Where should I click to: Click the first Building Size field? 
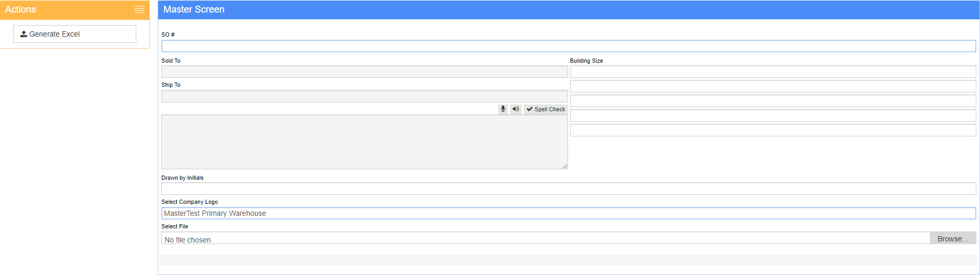[773, 72]
